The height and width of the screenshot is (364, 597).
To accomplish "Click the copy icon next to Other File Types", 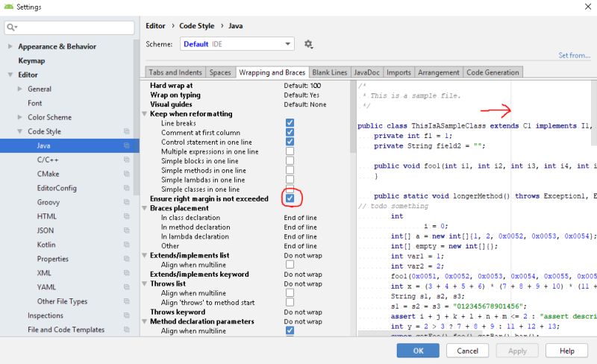I will 126,301.
